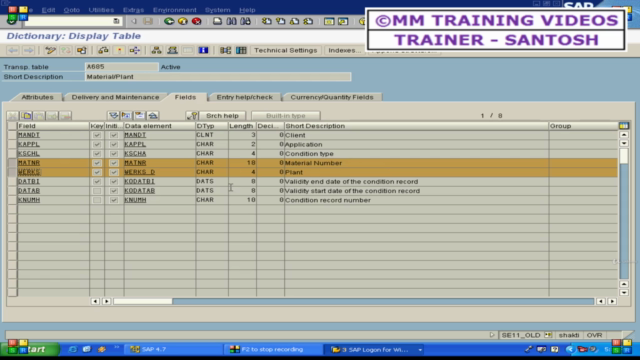Toggle Key checkbox for KSCHL row

click(97, 153)
